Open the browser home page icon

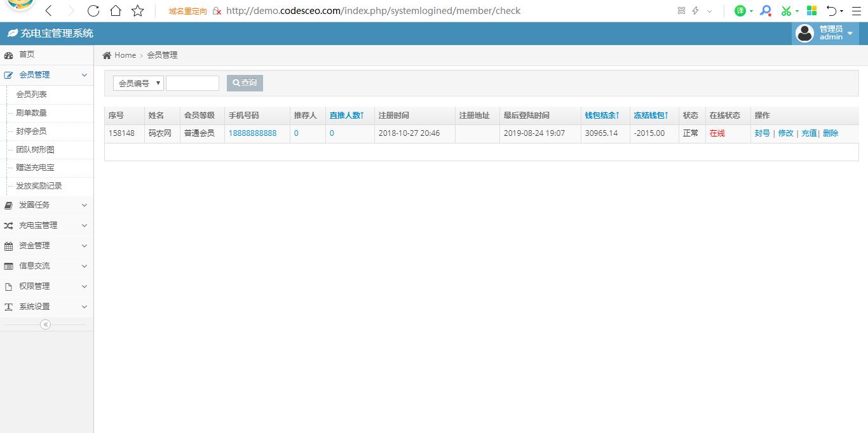point(115,11)
